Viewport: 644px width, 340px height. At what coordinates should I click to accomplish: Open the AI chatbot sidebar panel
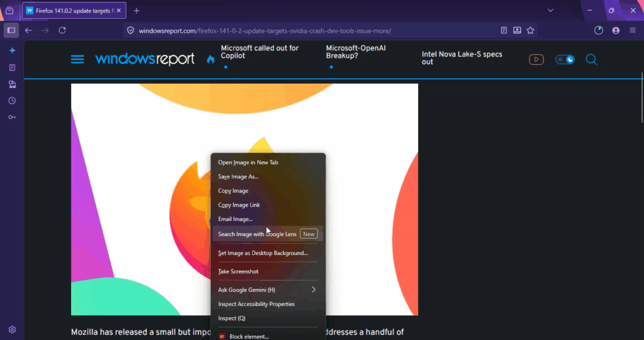click(12, 51)
